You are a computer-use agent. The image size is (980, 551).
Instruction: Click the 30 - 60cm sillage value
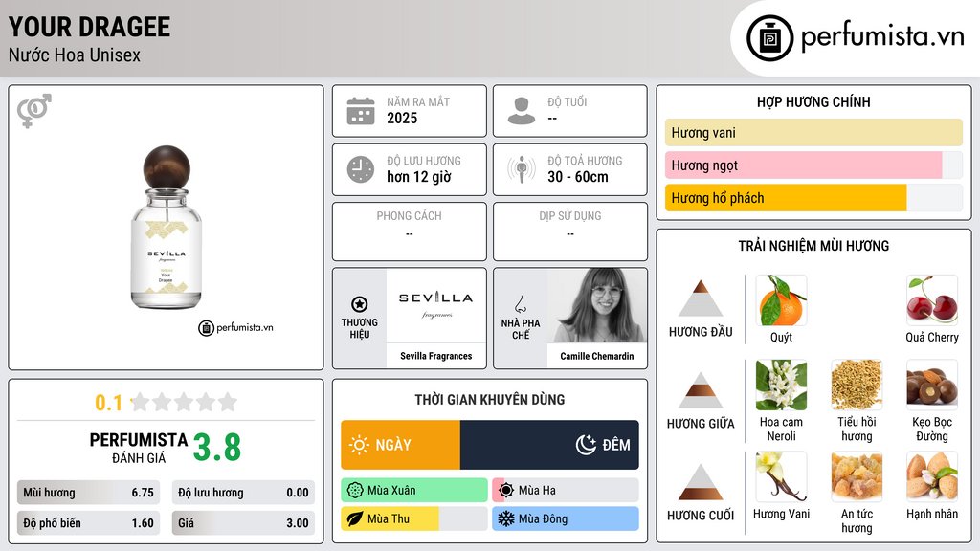point(577,177)
